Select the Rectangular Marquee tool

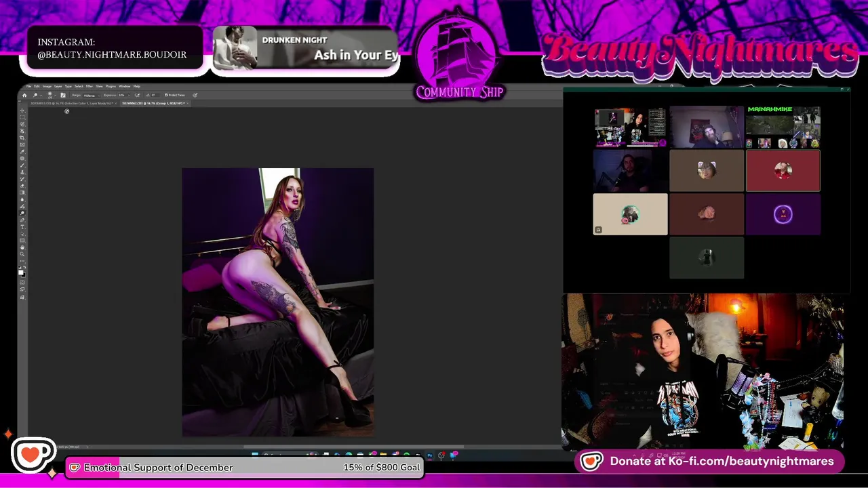point(22,117)
